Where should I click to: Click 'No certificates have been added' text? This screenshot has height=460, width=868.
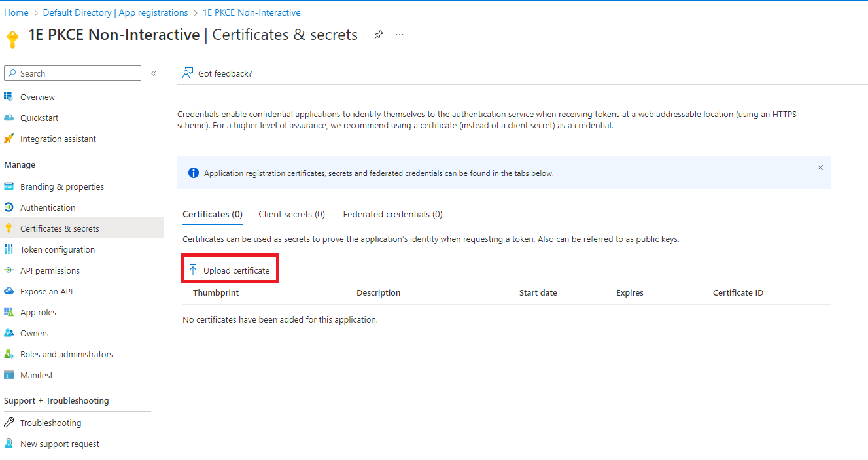(x=280, y=319)
